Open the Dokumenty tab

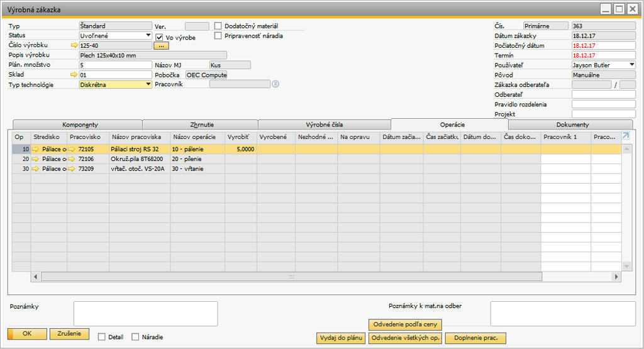[x=572, y=125]
